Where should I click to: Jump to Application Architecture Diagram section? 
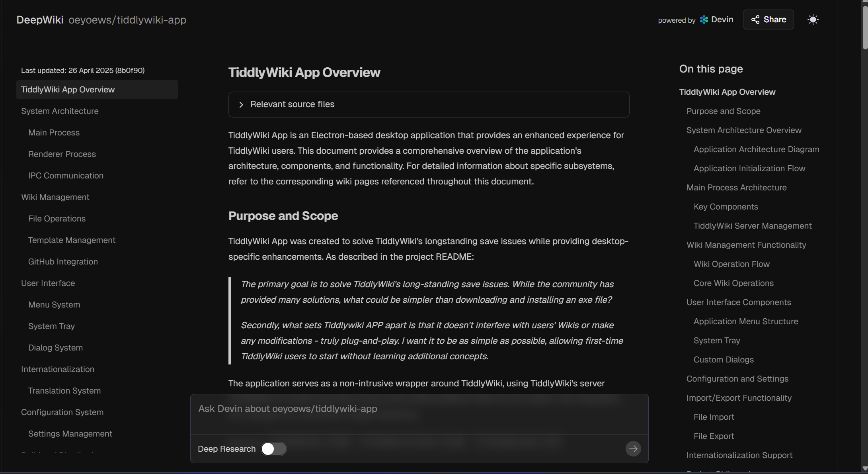(756, 149)
